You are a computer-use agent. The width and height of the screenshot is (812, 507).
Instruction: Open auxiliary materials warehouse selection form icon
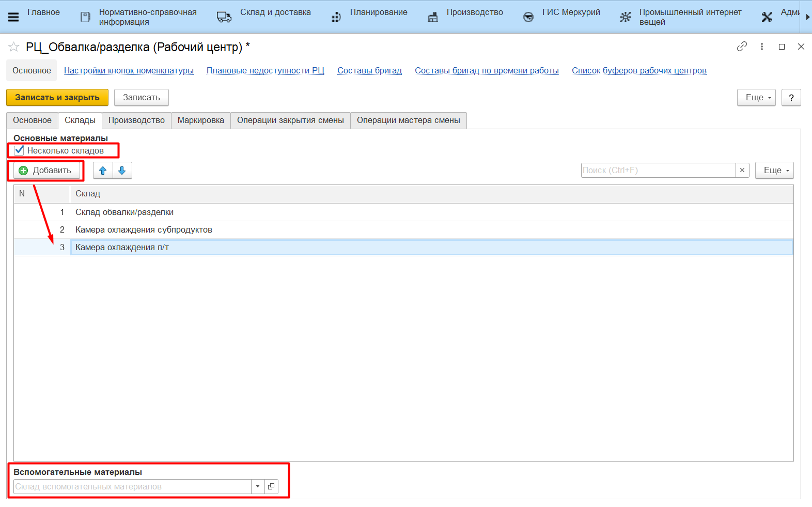pos(271,486)
